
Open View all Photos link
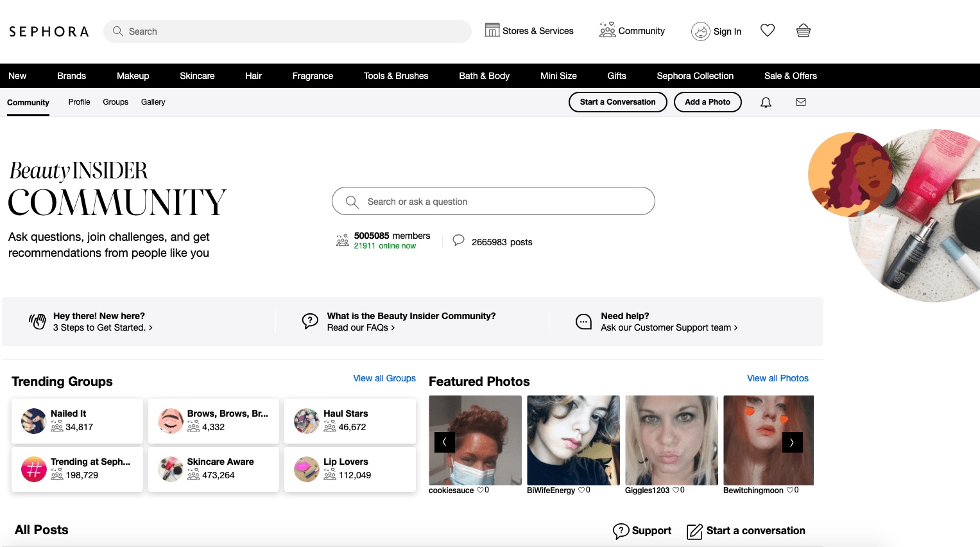778,378
